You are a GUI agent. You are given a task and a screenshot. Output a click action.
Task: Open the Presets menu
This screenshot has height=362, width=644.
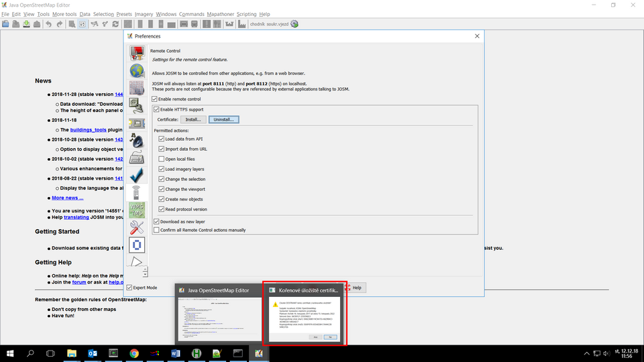(x=123, y=14)
